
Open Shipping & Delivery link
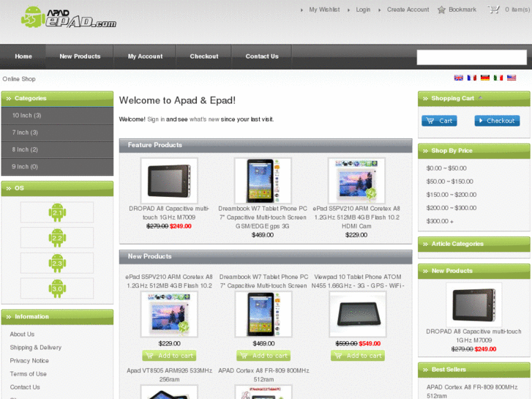coord(36,347)
